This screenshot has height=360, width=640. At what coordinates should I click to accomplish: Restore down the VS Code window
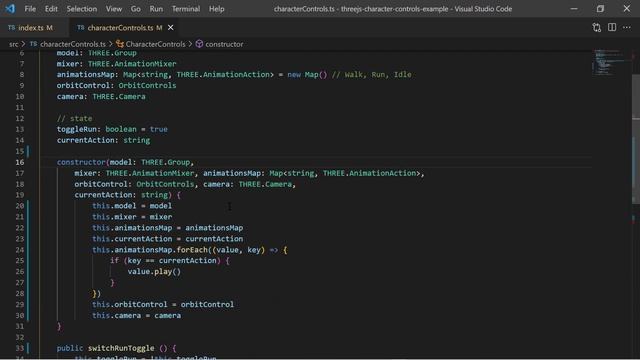pos(600,9)
